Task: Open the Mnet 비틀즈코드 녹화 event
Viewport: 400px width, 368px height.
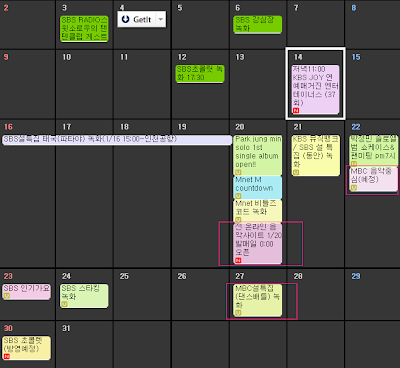Action: coord(258,211)
